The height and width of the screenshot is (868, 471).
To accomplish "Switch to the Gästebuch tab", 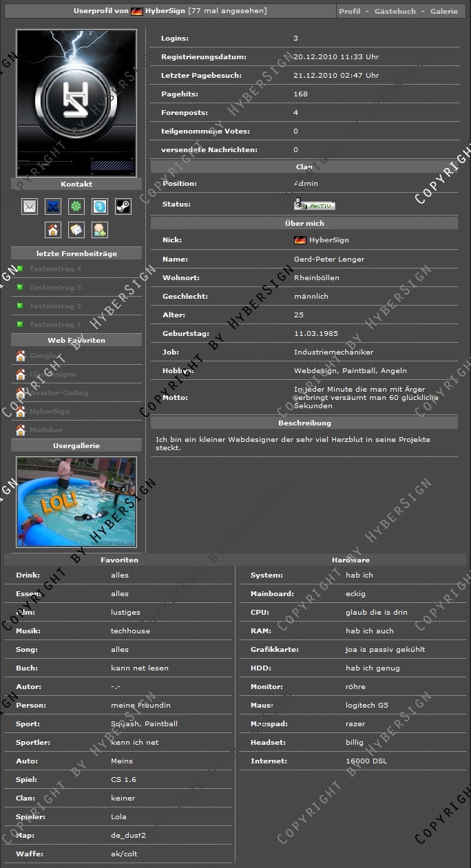I will click(395, 12).
